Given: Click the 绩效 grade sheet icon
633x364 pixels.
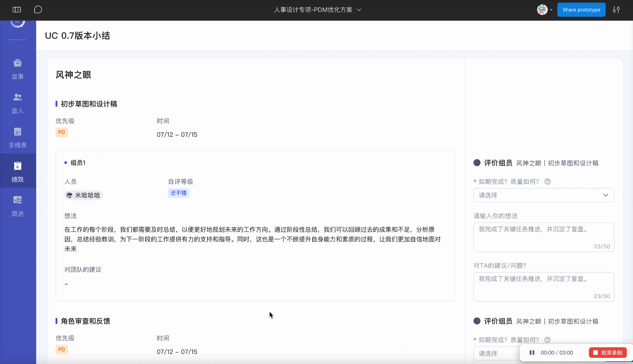Looking at the screenshot, I should [18, 166].
